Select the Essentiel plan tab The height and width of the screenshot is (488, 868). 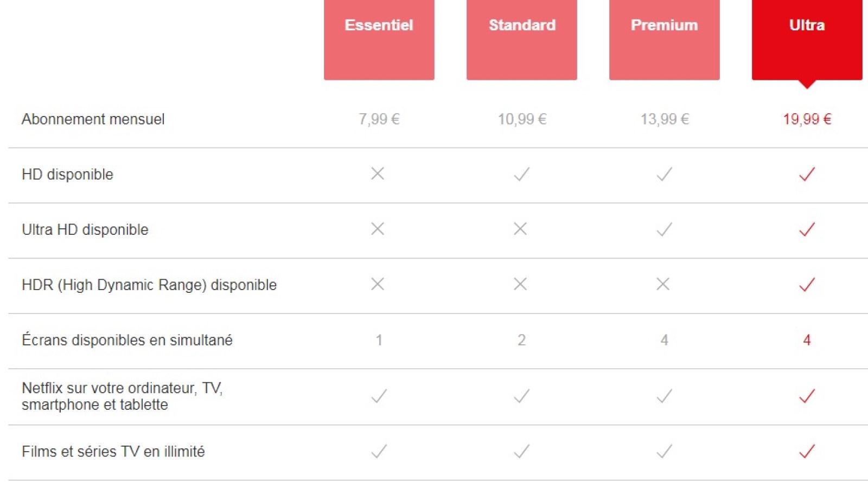pos(379,40)
